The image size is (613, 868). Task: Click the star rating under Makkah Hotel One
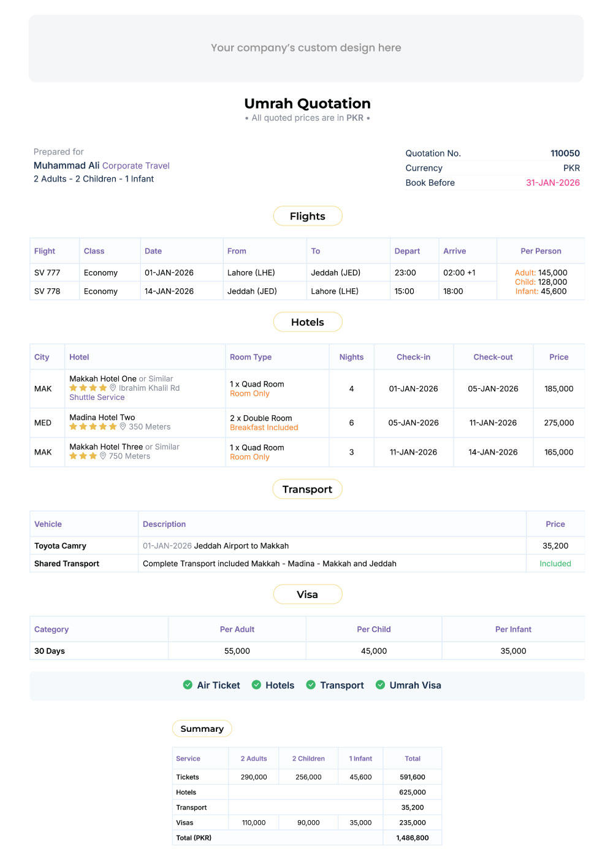pyautogui.click(x=88, y=388)
